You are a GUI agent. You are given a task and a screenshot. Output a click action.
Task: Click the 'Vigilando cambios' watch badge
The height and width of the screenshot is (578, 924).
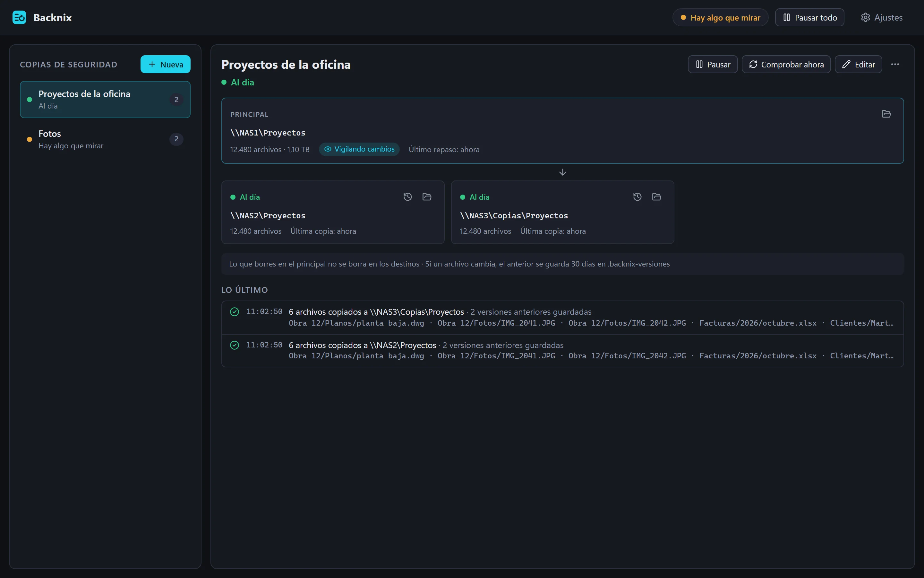359,149
